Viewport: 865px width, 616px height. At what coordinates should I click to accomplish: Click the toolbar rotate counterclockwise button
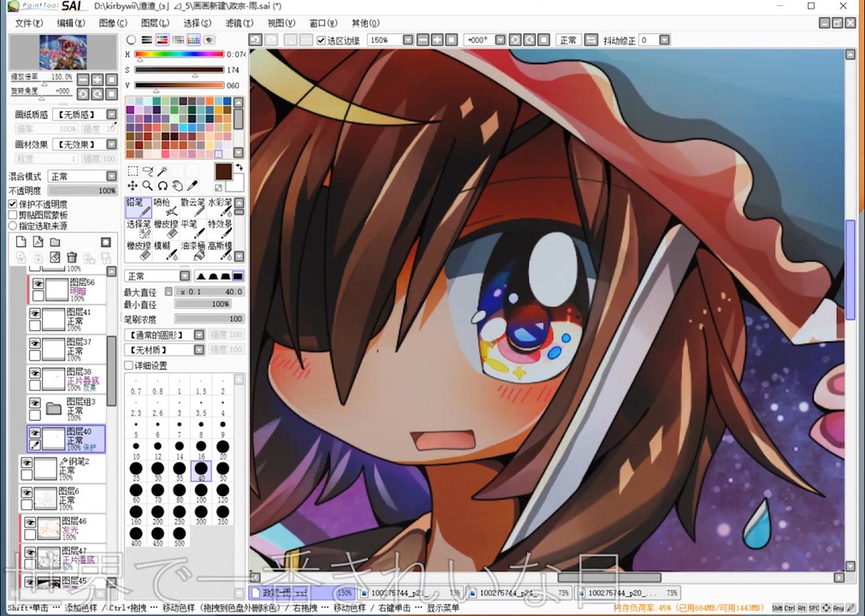[x=515, y=40]
